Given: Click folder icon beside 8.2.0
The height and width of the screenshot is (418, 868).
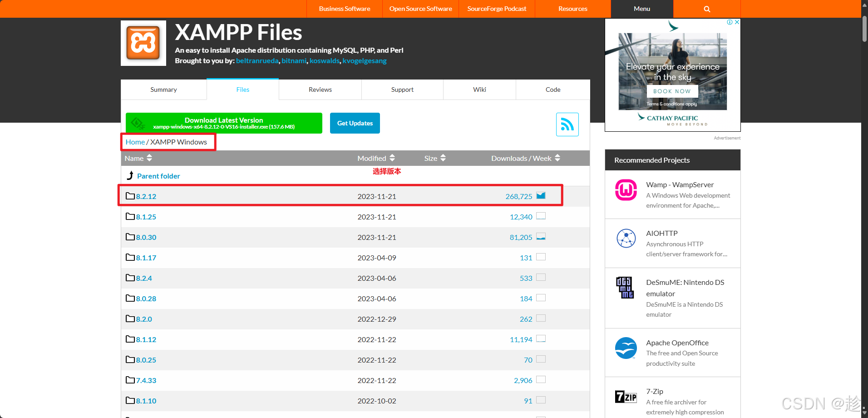Looking at the screenshot, I should pos(130,318).
